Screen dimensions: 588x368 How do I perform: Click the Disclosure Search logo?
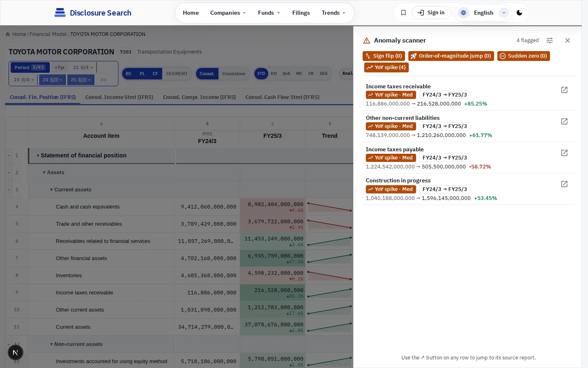click(93, 13)
